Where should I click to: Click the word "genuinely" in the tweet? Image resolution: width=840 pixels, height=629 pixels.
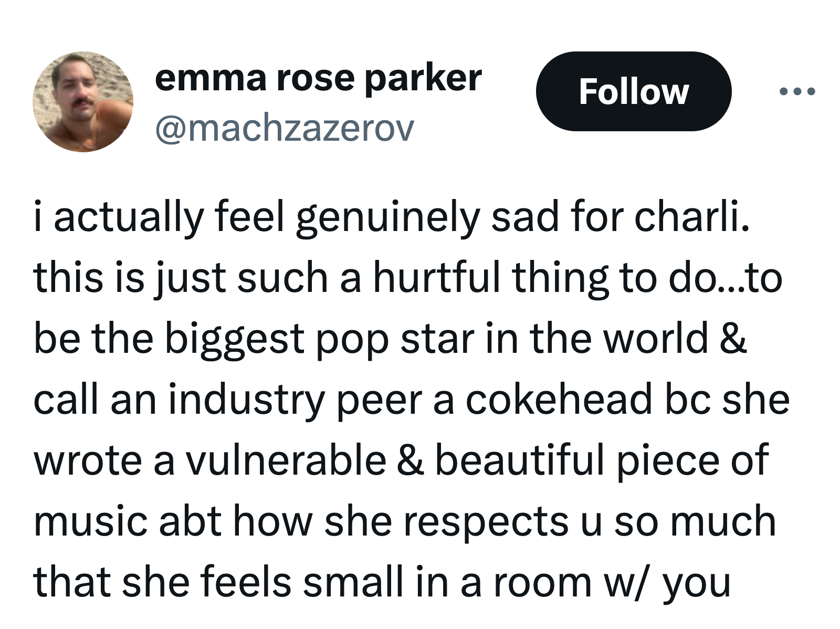(387, 217)
